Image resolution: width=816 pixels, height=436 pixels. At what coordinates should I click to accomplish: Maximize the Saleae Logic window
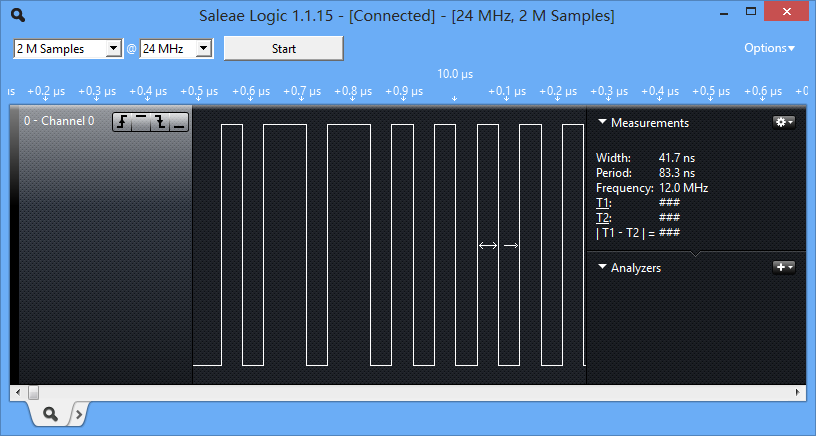point(751,12)
